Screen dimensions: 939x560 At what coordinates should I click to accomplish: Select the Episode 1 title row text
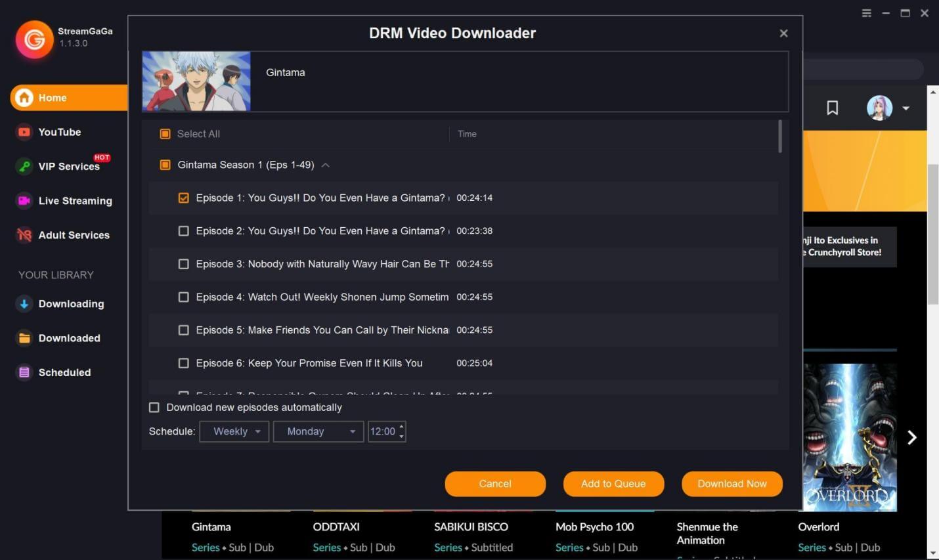(x=322, y=198)
